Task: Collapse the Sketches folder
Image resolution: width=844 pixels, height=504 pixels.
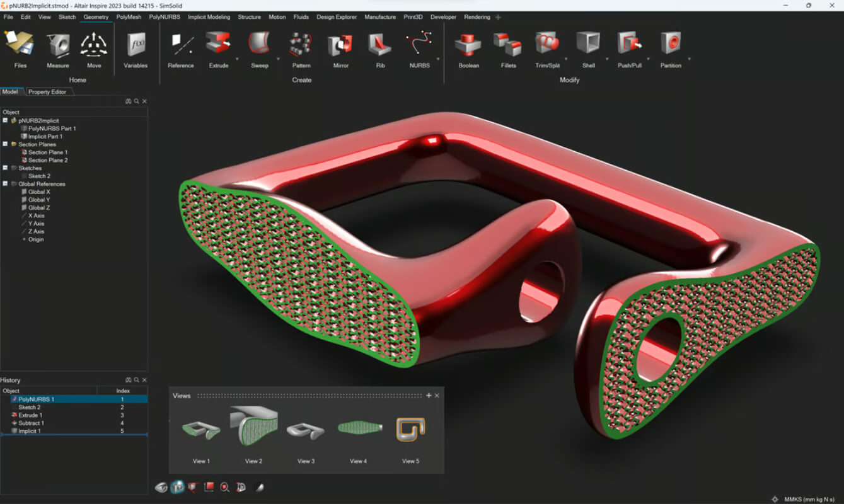Action: coord(5,168)
